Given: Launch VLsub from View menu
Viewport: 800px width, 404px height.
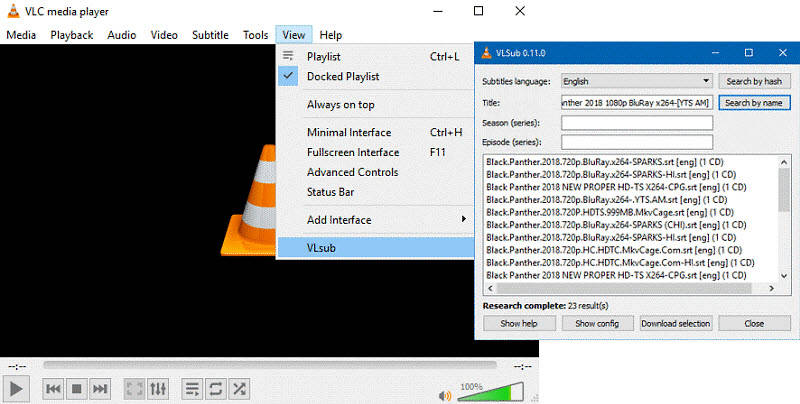Looking at the screenshot, I should coord(376,248).
